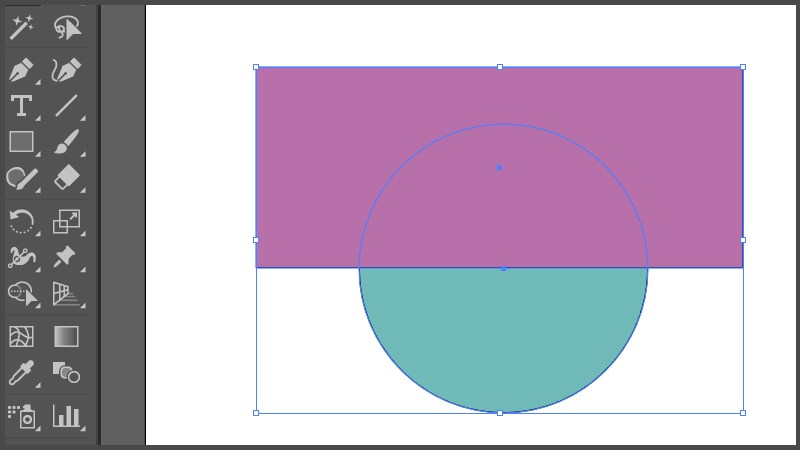Click the top-right selection handle

[743, 67]
